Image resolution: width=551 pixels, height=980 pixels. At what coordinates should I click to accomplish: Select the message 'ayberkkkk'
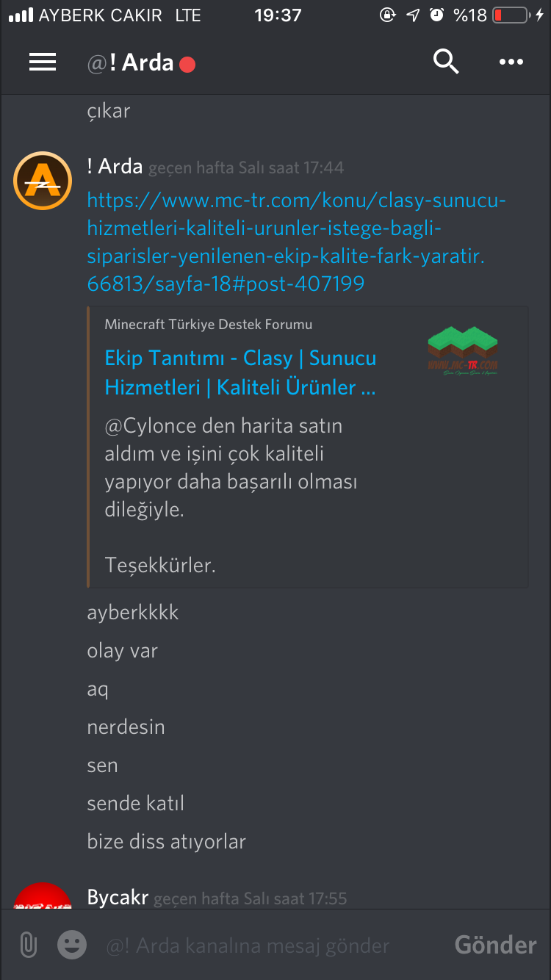[x=133, y=613]
